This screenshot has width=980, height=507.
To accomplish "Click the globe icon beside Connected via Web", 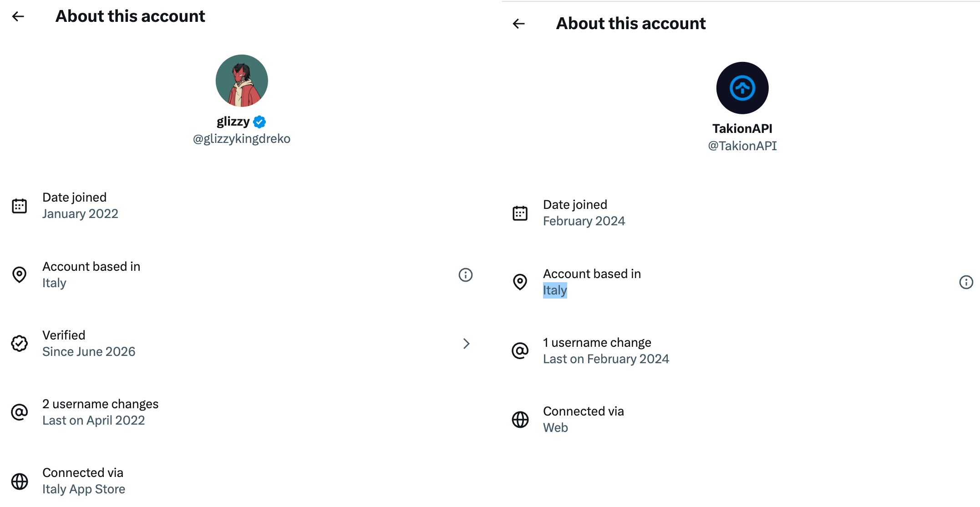I will point(520,420).
